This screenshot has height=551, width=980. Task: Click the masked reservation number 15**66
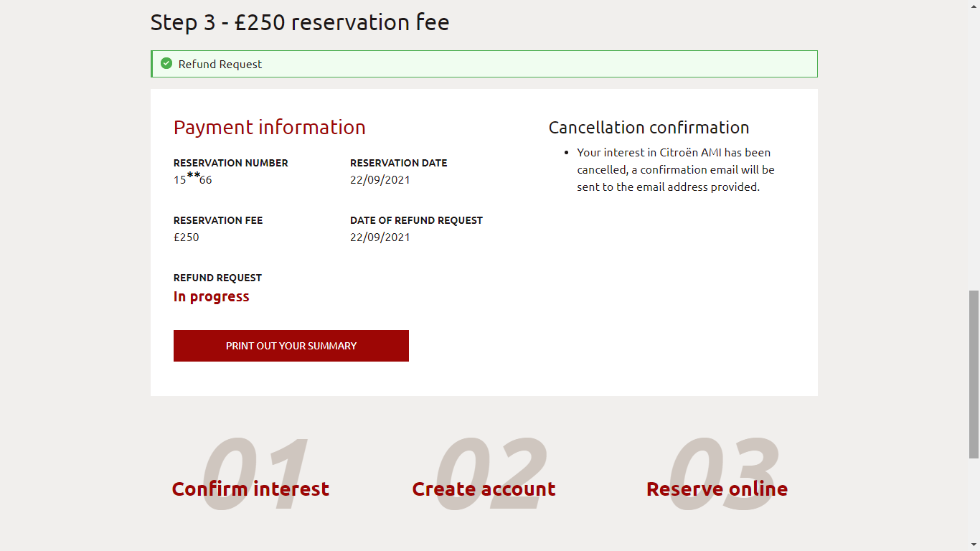193,178
